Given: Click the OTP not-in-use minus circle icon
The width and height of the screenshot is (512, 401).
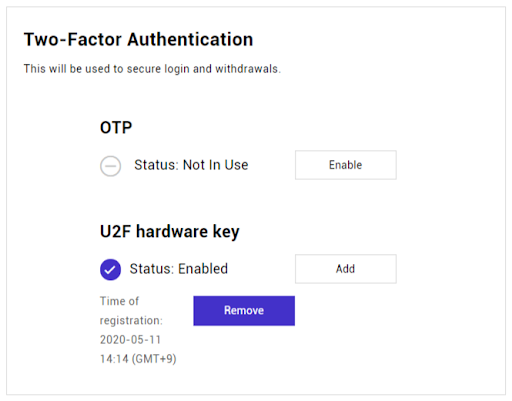Looking at the screenshot, I should pos(110,166).
